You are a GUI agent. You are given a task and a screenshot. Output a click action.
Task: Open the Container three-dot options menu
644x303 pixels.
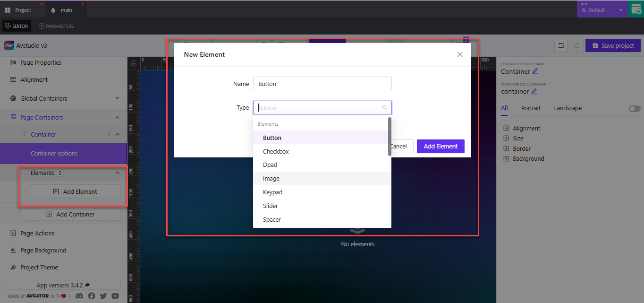[109, 134]
